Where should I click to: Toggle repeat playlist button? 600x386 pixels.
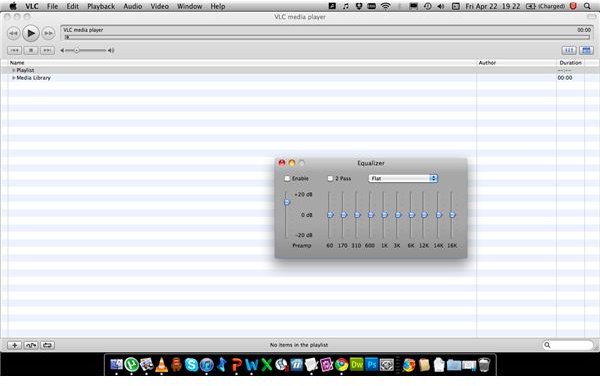coord(47,345)
